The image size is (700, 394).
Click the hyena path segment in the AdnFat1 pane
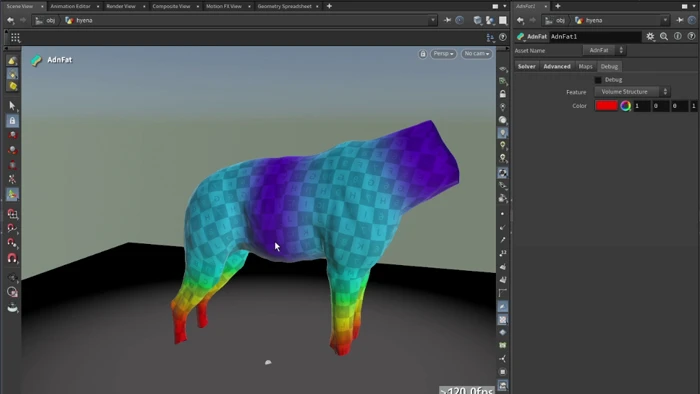pyautogui.click(x=594, y=21)
